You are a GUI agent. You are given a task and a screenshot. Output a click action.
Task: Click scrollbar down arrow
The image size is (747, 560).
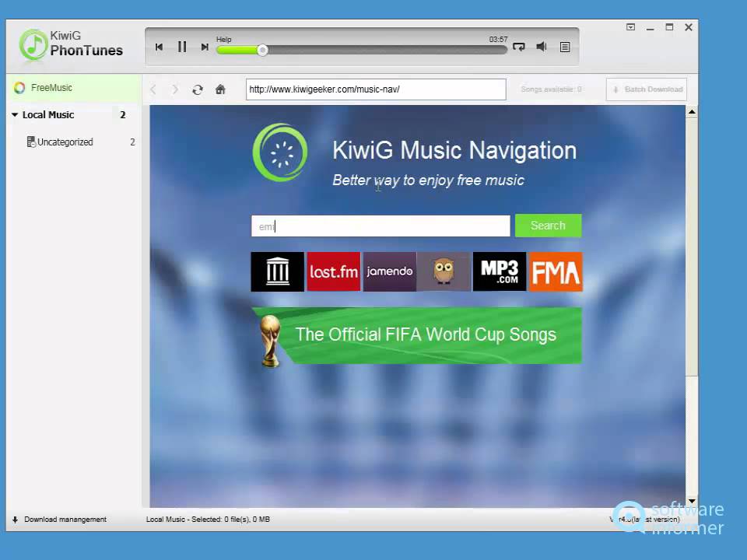coord(692,501)
